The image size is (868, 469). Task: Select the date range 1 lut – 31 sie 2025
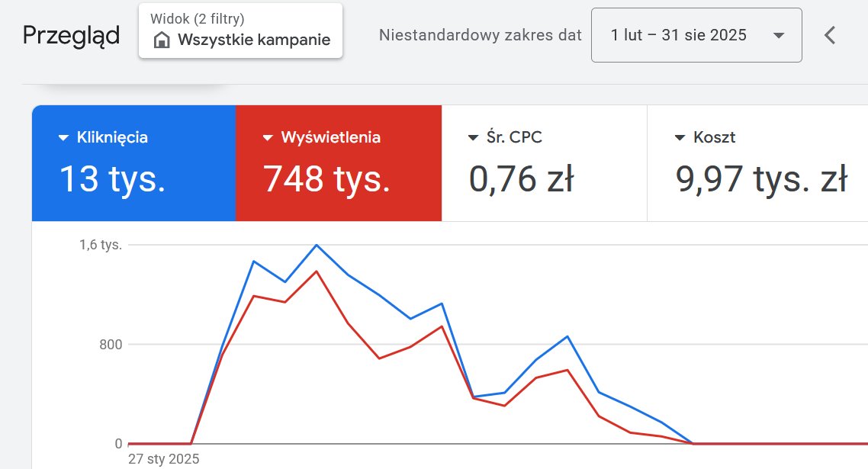679,35
